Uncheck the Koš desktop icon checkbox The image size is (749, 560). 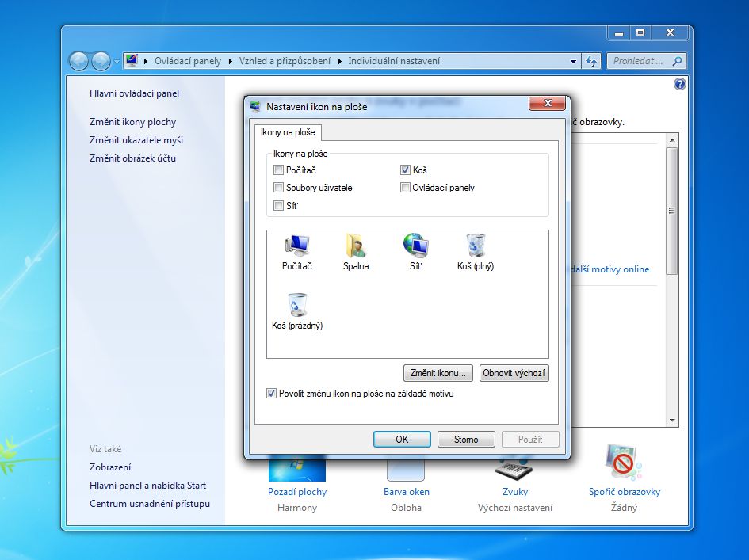pyautogui.click(x=405, y=170)
